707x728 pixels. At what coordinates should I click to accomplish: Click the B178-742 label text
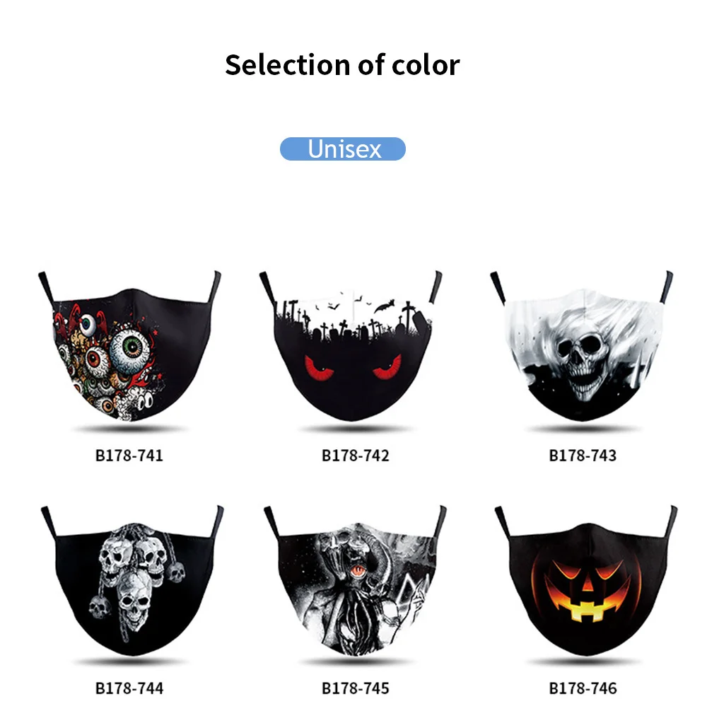click(x=356, y=456)
